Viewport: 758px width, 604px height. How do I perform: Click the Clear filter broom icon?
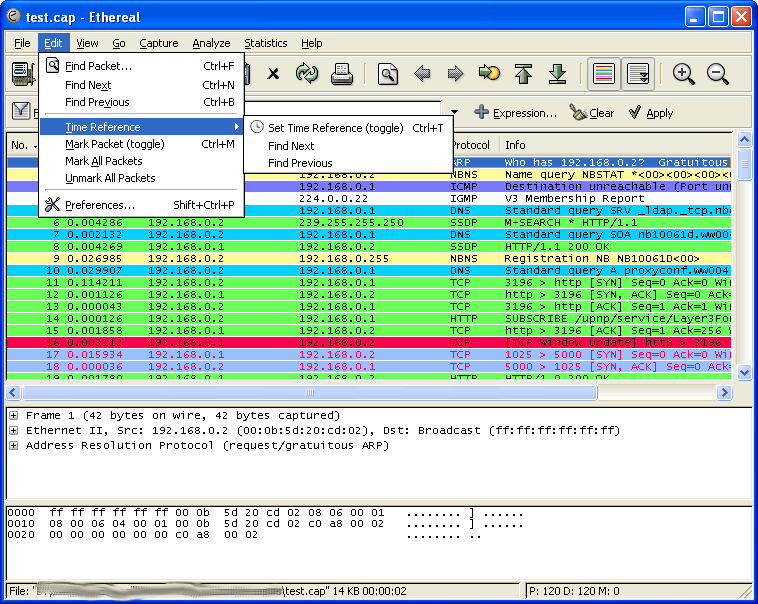click(x=578, y=112)
